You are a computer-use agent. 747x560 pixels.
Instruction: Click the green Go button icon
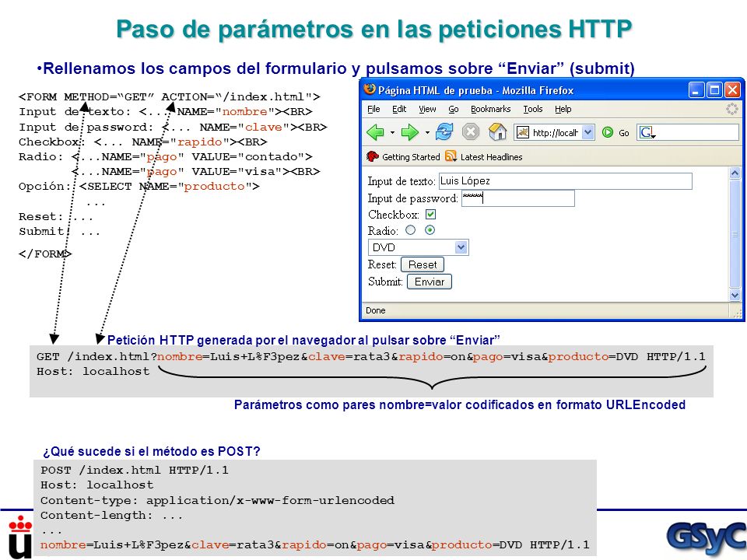pyautogui.click(x=608, y=132)
